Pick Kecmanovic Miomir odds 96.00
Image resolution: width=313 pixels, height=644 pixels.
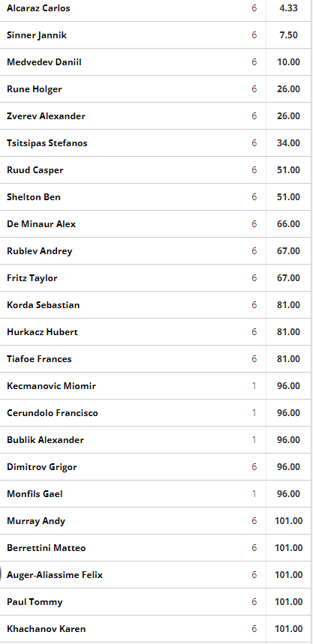[x=288, y=386]
